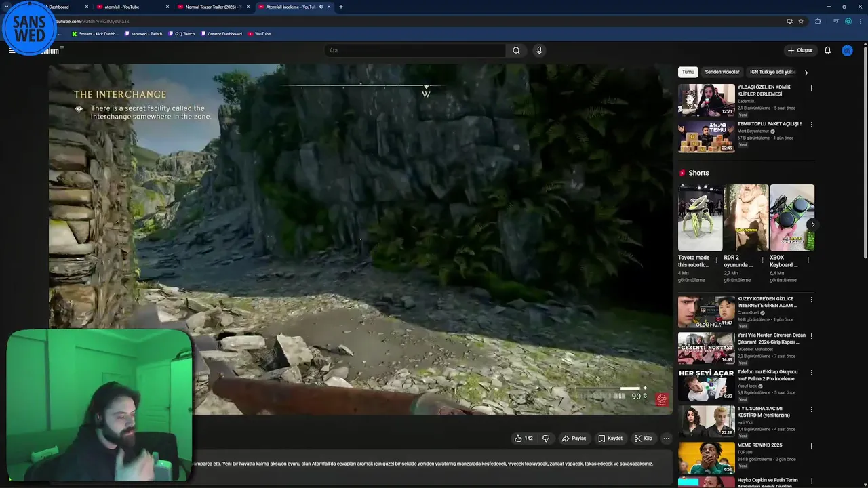Click the Kaydet save button
The height and width of the screenshot is (488, 868).
pos(610,439)
